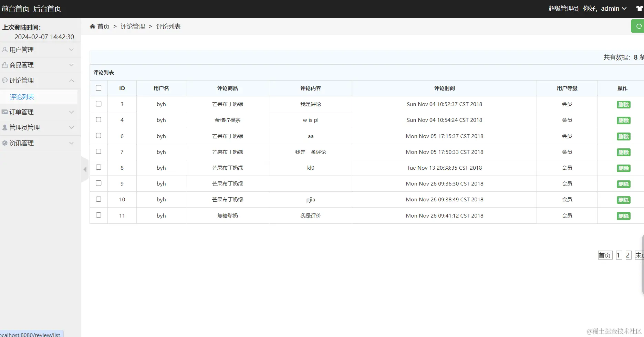Open the 资讯管理 sidebar menu
The image size is (644, 337).
click(x=40, y=143)
